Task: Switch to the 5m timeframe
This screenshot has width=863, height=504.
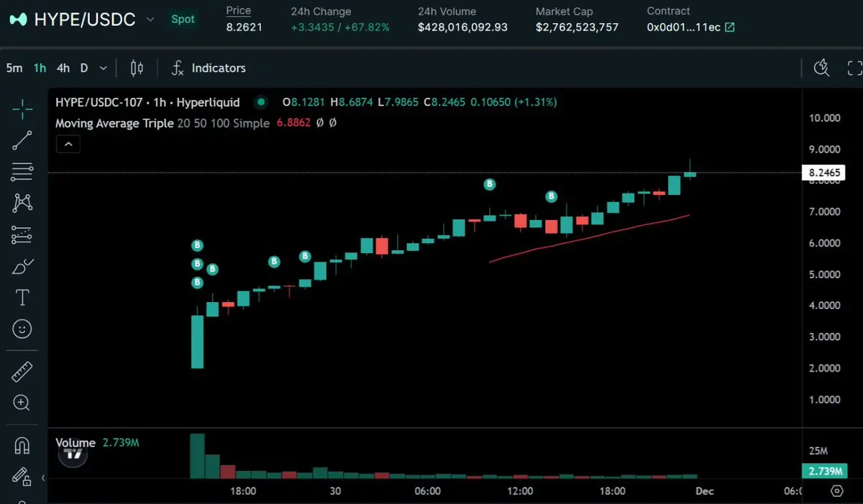Action: tap(14, 68)
